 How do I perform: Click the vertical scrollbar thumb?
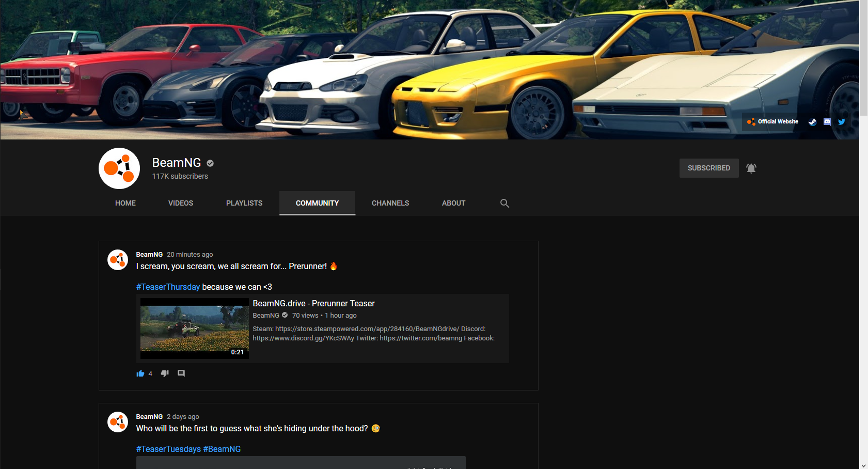click(863, 58)
